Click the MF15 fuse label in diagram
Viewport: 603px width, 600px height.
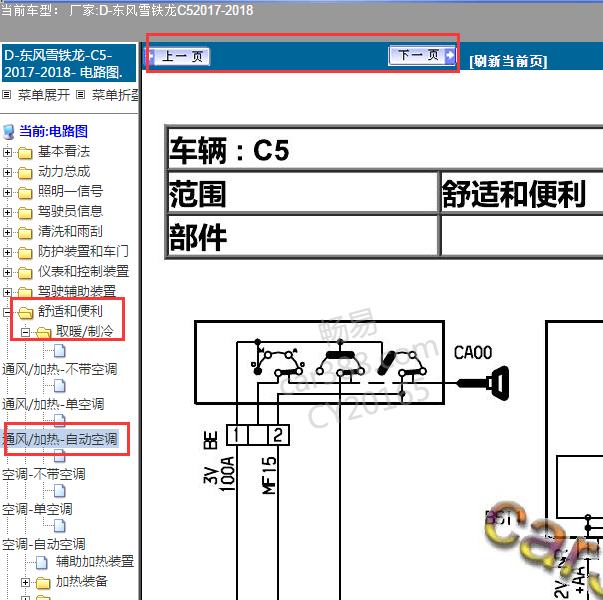[x=269, y=475]
